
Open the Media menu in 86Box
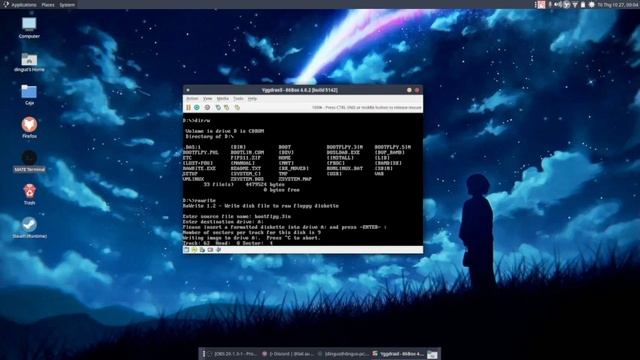point(222,99)
